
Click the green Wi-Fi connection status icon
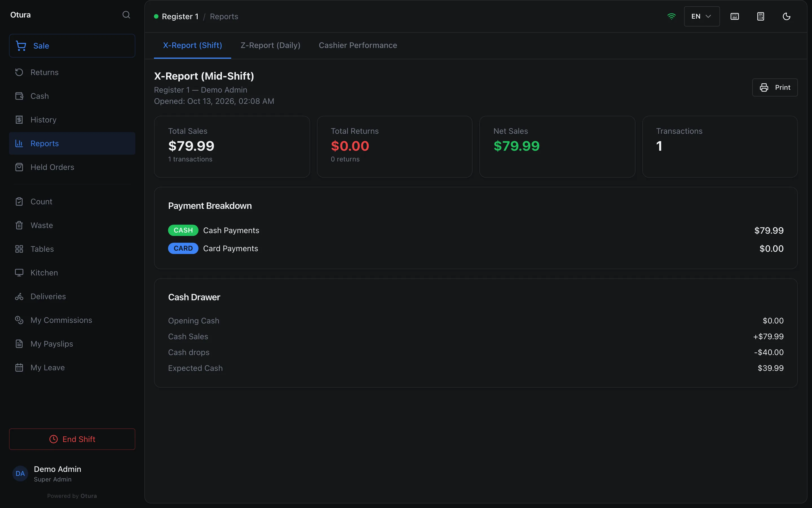click(671, 16)
